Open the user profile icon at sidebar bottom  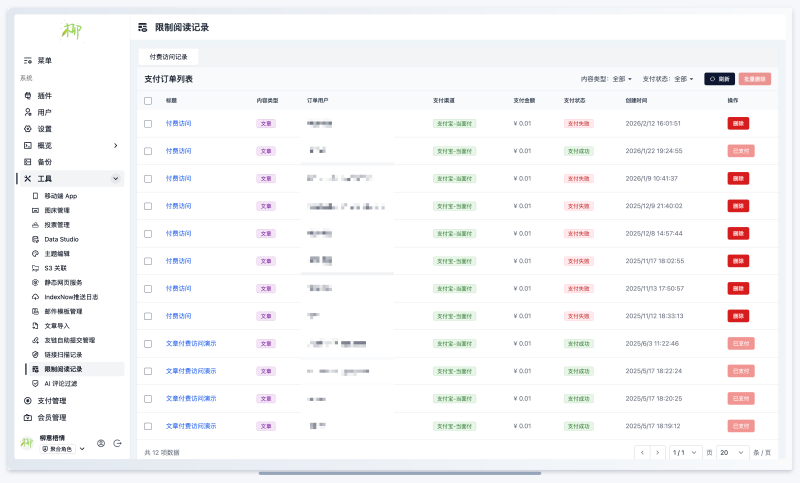tap(101, 444)
